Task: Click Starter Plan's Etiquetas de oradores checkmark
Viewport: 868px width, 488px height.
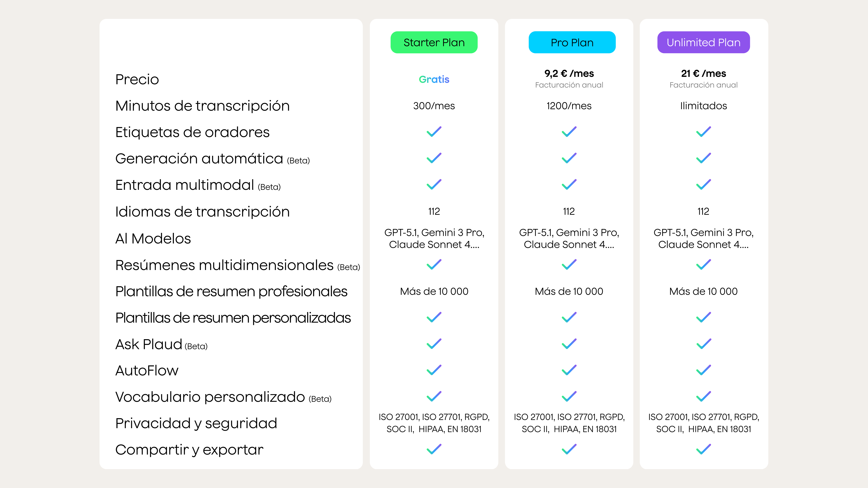Action: tap(434, 132)
